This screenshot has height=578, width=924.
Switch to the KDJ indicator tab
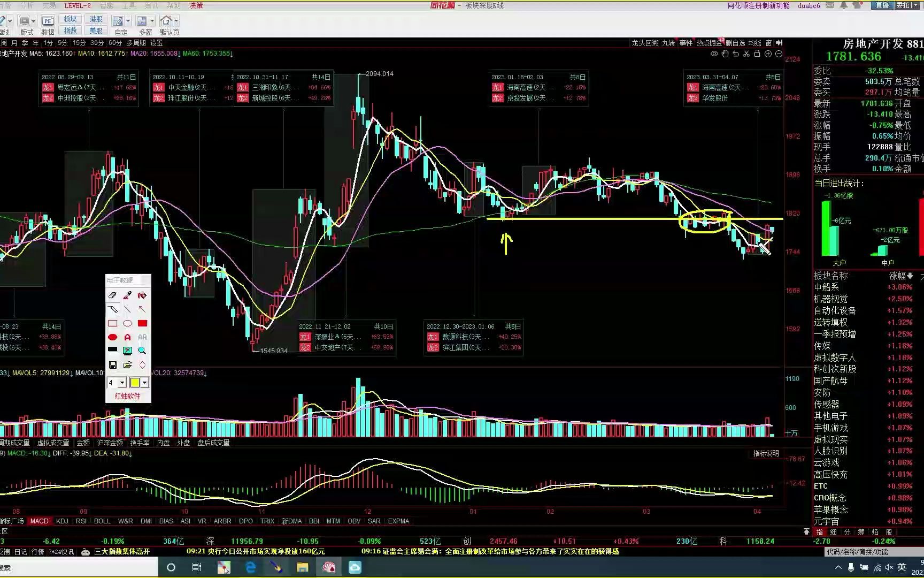62,521
